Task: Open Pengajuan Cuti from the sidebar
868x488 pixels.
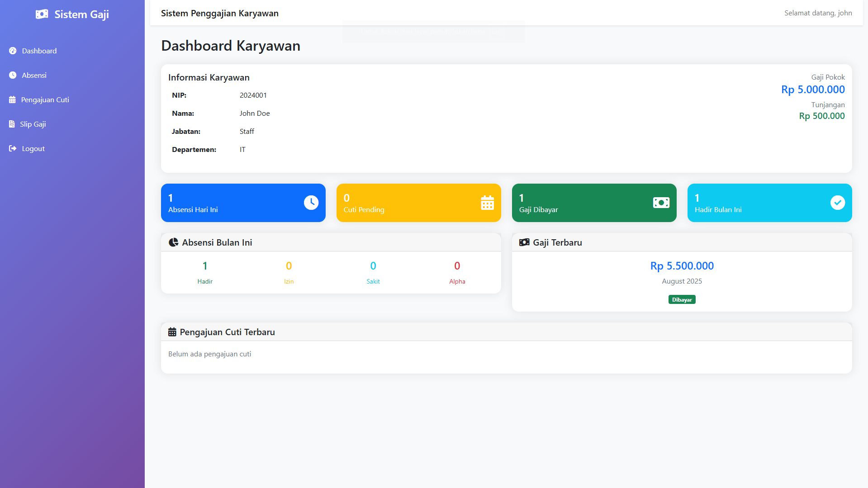Action: click(x=45, y=99)
